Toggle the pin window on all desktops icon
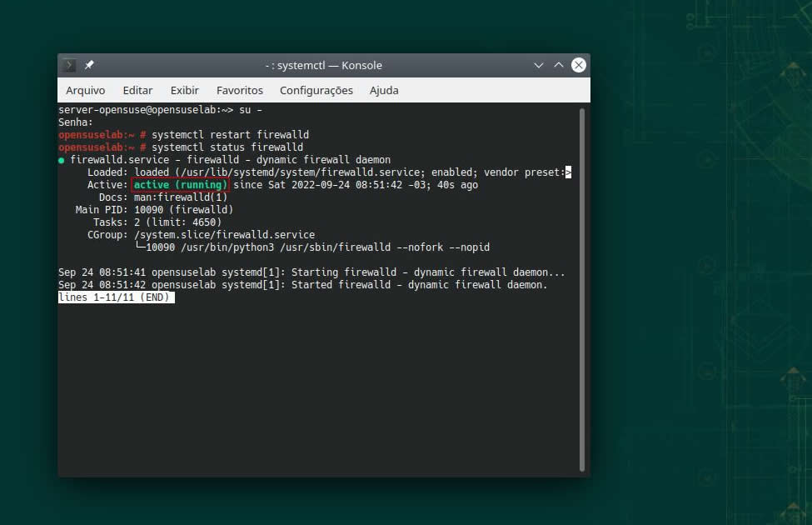 (x=89, y=65)
